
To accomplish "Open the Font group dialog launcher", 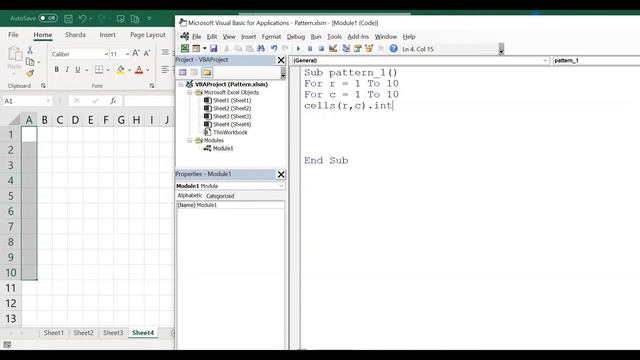I will pos(152,86).
